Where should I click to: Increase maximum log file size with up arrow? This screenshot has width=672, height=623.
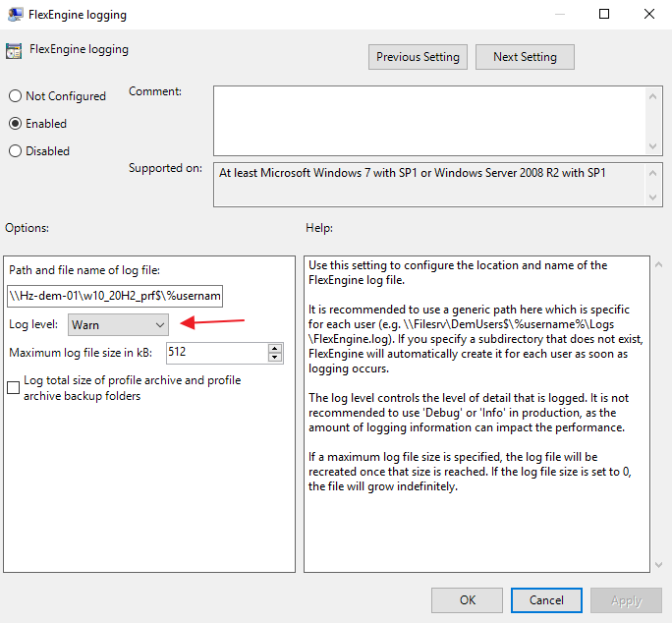[275, 348]
